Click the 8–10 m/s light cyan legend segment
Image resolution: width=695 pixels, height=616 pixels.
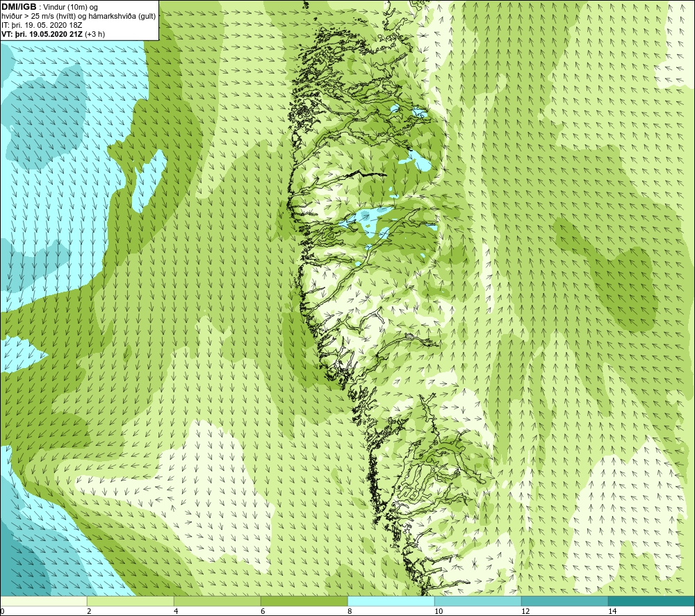391,601
